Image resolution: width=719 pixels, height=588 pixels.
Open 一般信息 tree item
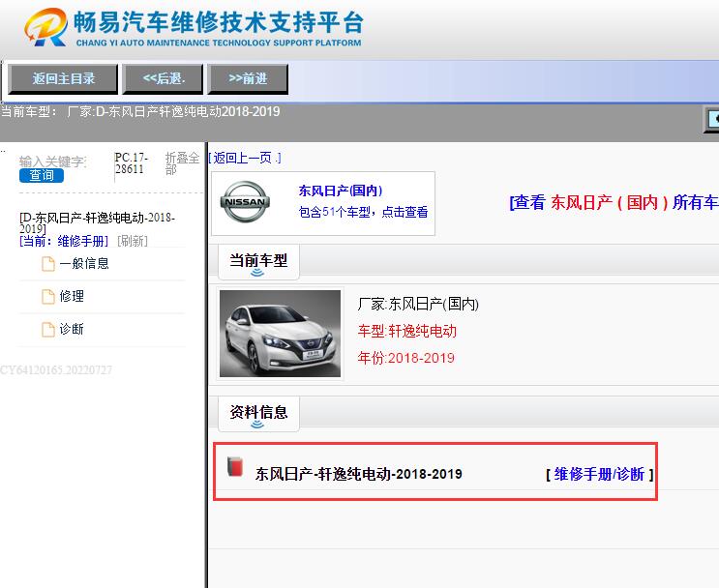[x=84, y=263]
